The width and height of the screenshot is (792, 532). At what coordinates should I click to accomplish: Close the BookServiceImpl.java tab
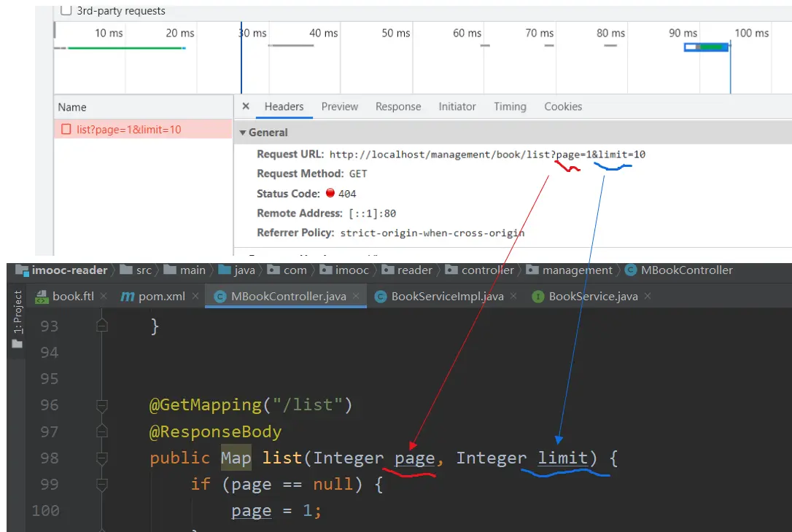coord(513,297)
